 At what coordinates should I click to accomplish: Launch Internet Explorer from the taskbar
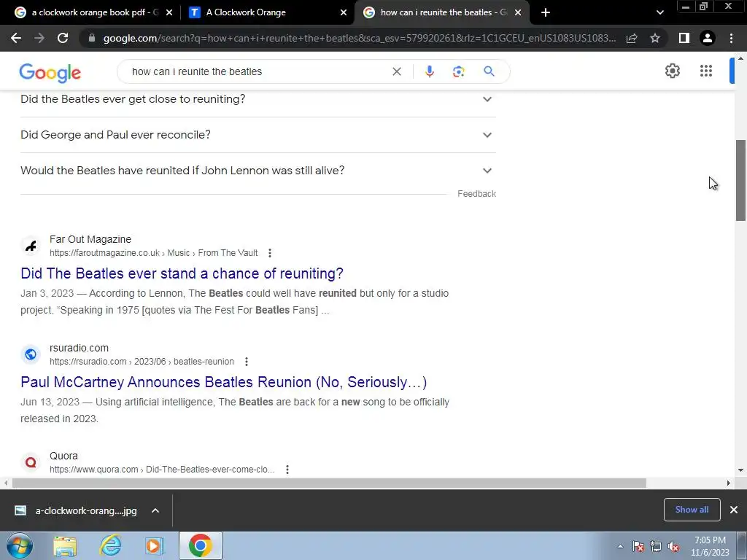pos(110,545)
